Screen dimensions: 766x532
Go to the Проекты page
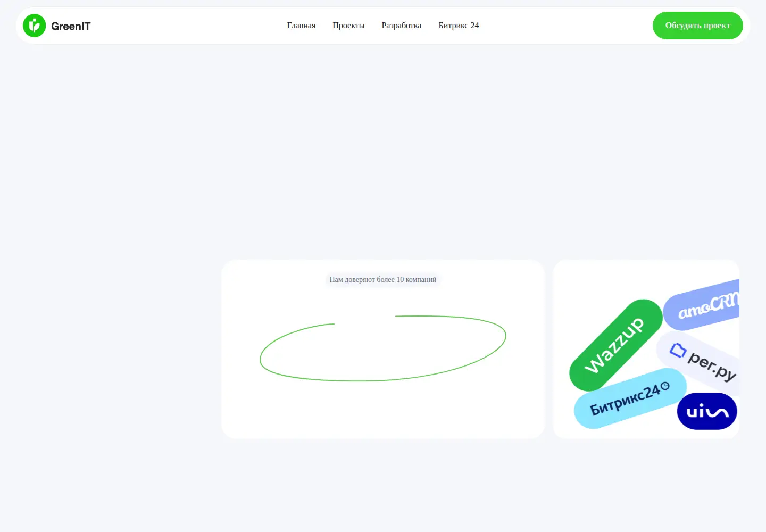pyautogui.click(x=348, y=26)
